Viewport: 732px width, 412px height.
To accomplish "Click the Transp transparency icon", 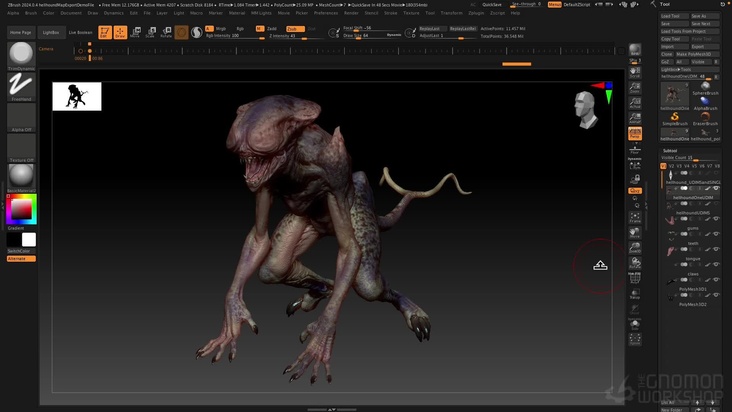I will [x=635, y=294].
